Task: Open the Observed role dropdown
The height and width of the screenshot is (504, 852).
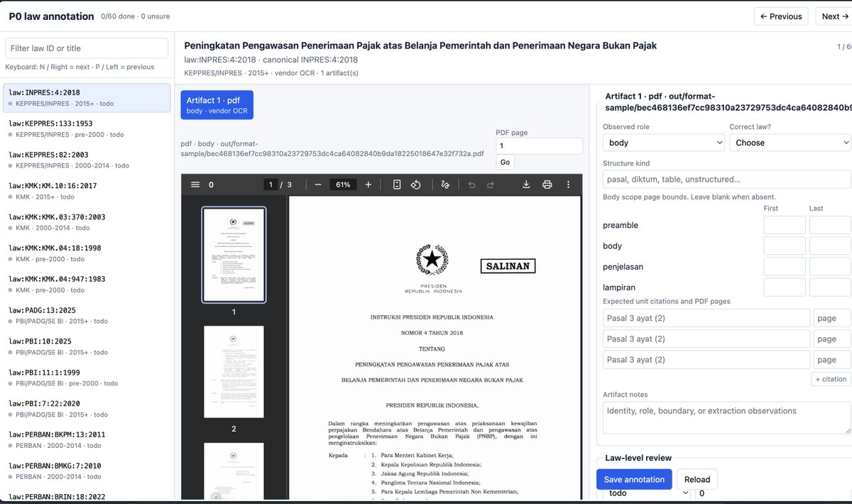Action: (663, 143)
